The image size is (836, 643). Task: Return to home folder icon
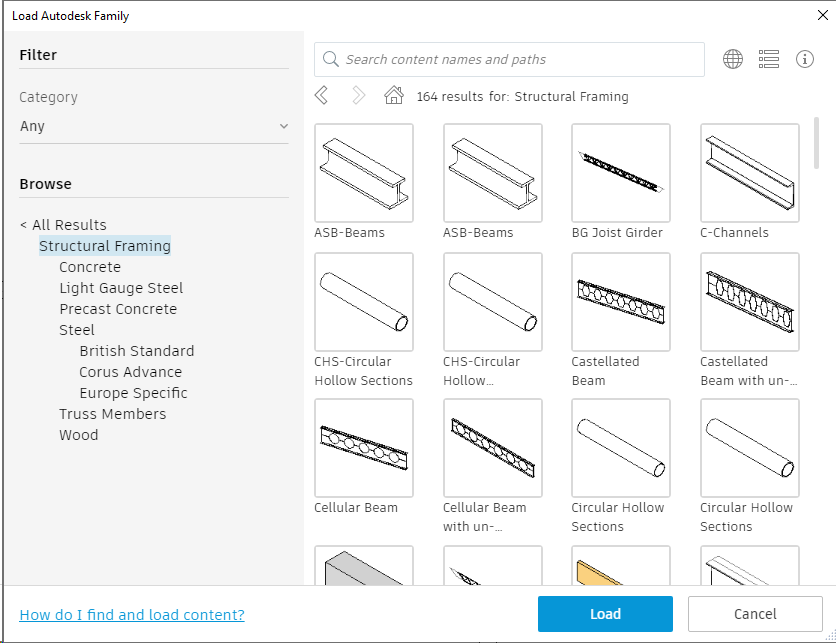(394, 95)
